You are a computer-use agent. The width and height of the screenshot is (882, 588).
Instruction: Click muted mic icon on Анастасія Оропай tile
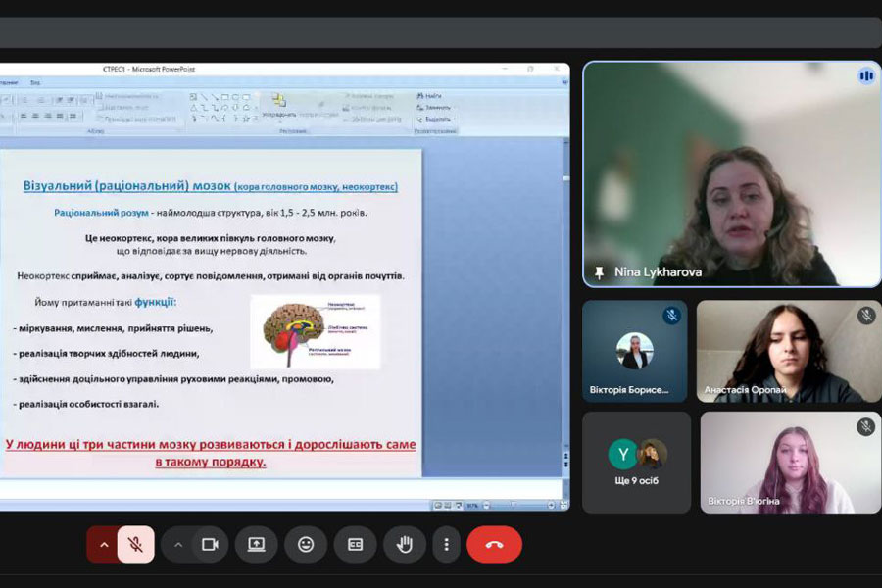point(866,316)
